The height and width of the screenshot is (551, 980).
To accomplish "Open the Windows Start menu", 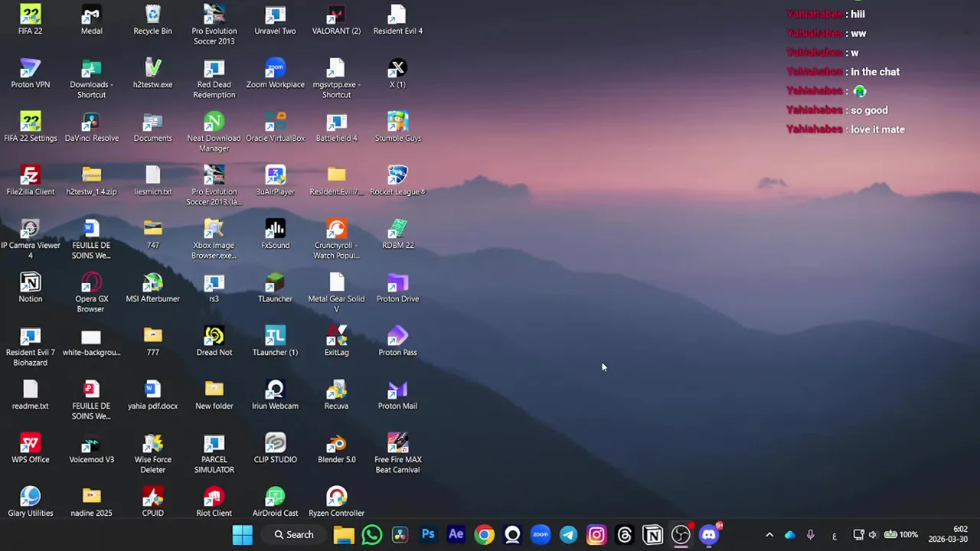I will click(243, 535).
